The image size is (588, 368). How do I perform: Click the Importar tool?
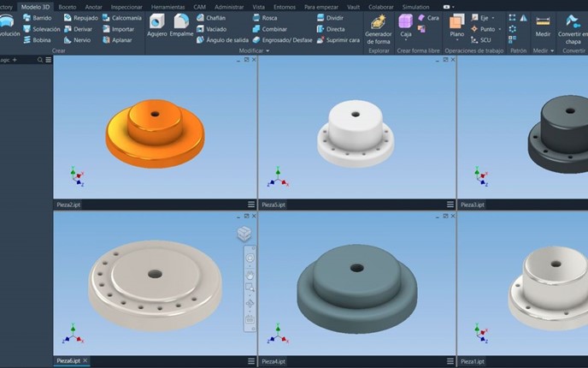[118, 29]
